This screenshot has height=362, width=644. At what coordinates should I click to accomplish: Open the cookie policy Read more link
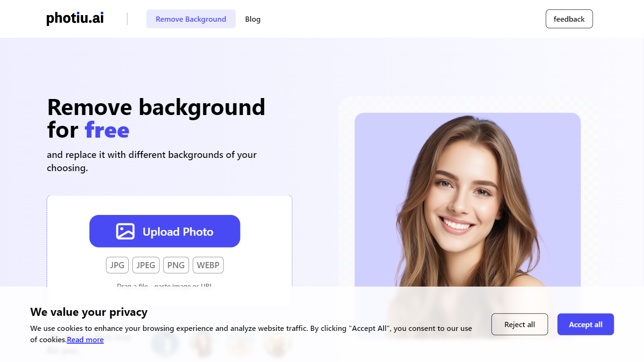pos(85,340)
